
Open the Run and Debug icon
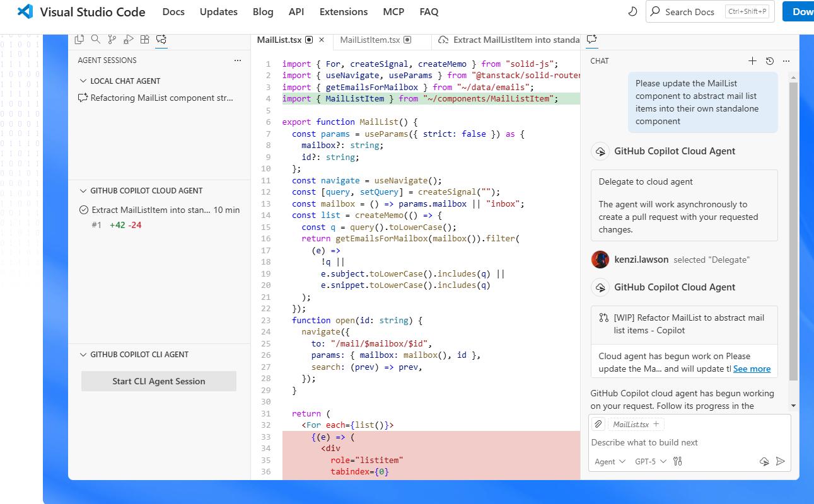pos(129,39)
